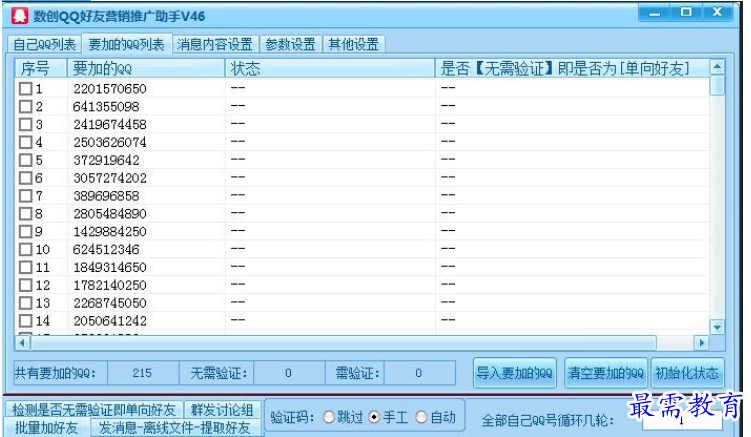This screenshot has height=437, width=751.
Task: Tick checkbox for row 3 (2419674458)
Action: (25, 125)
